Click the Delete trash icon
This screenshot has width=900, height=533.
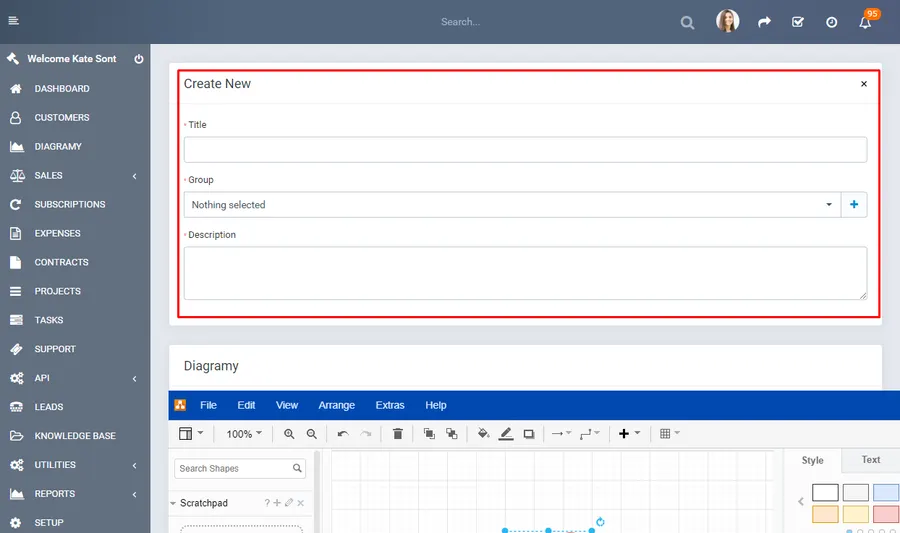click(x=397, y=434)
